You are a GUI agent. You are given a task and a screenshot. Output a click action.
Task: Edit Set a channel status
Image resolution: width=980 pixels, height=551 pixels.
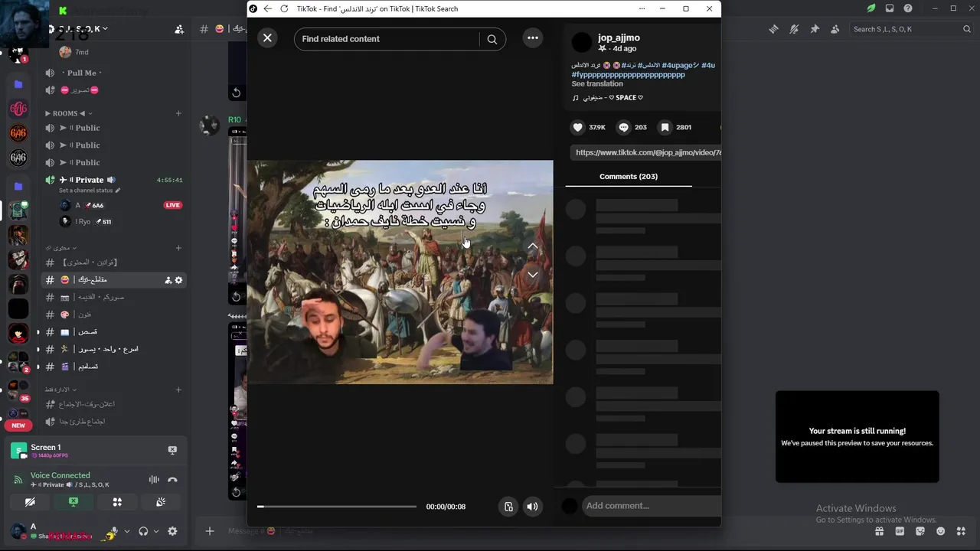[x=90, y=191]
